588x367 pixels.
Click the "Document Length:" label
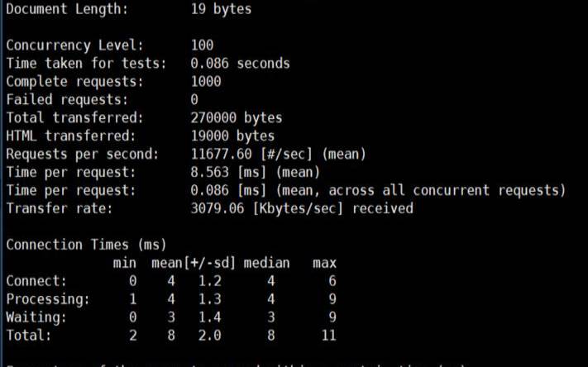click(x=67, y=10)
